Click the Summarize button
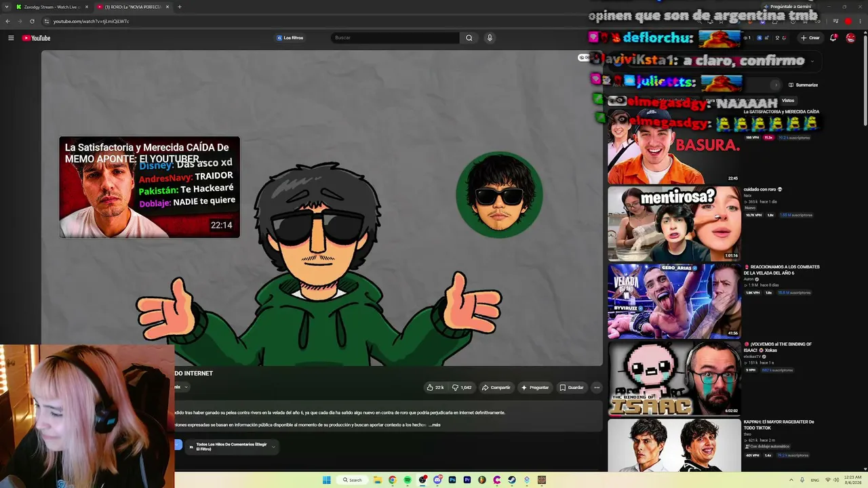 803,85
